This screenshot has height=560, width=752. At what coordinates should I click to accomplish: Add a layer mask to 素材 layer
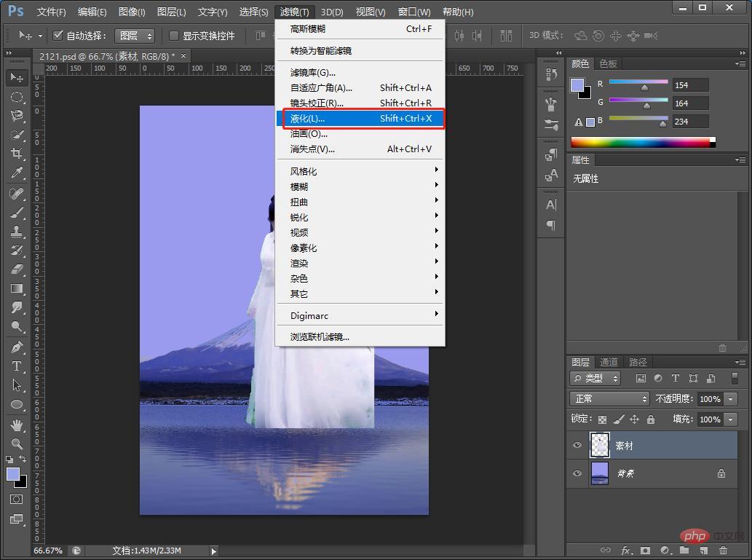(x=645, y=550)
